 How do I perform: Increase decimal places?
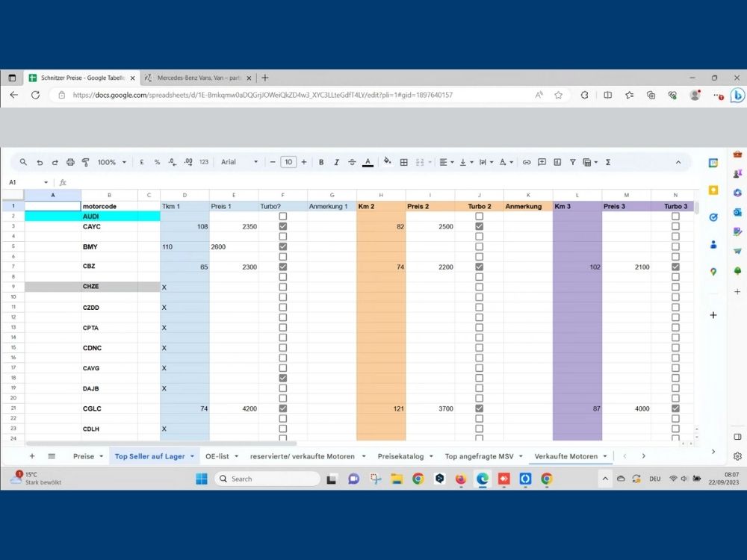[188, 162]
